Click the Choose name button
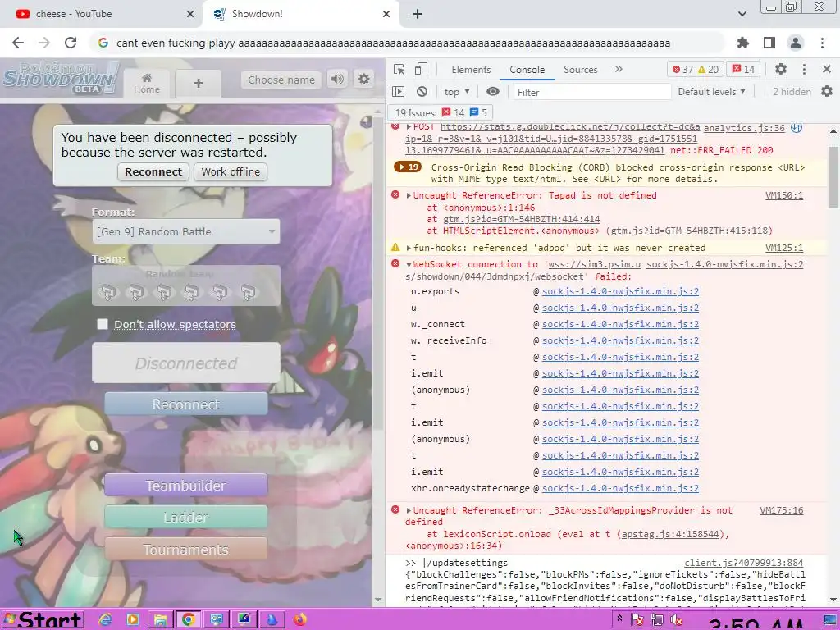 coord(281,80)
